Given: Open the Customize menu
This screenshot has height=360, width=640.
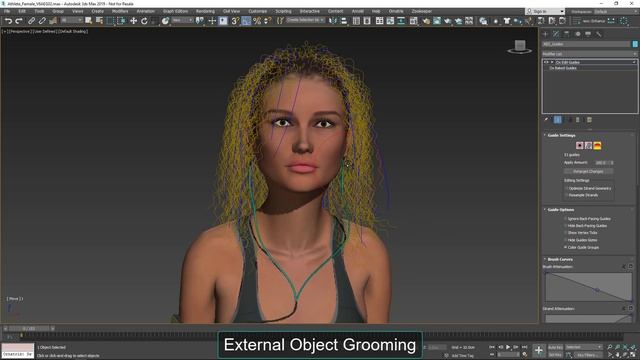Looking at the screenshot, I should (258, 11).
